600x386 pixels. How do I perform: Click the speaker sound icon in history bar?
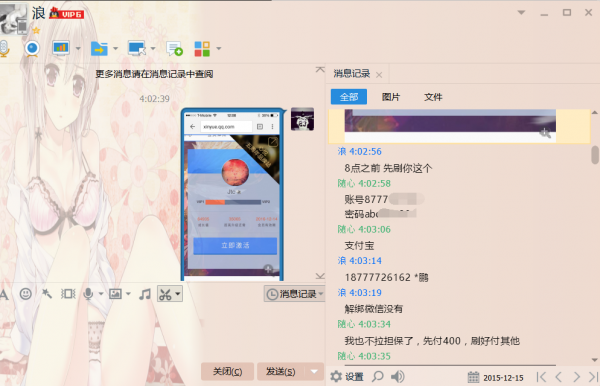tap(398, 377)
